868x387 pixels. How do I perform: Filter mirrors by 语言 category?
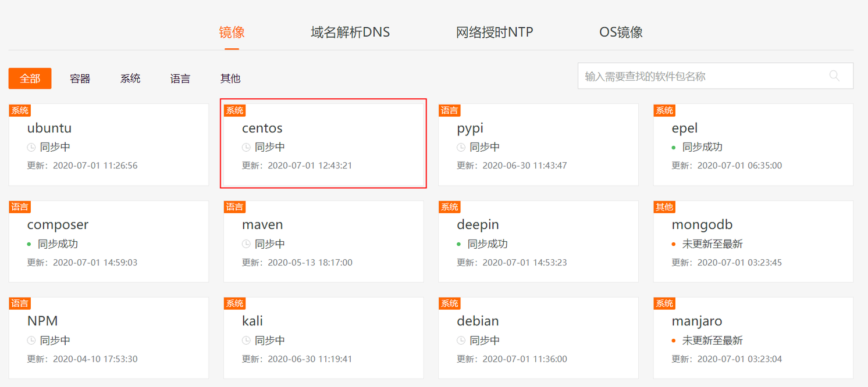pos(180,78)
